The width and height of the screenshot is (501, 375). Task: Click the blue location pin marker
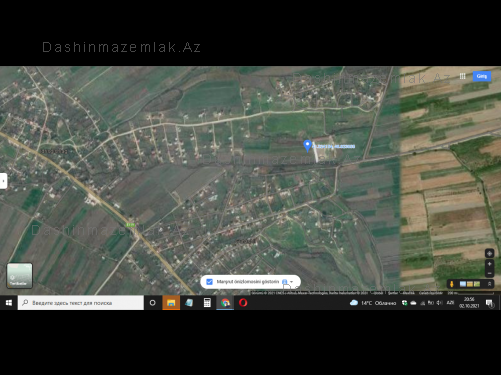tap(307, 146)
